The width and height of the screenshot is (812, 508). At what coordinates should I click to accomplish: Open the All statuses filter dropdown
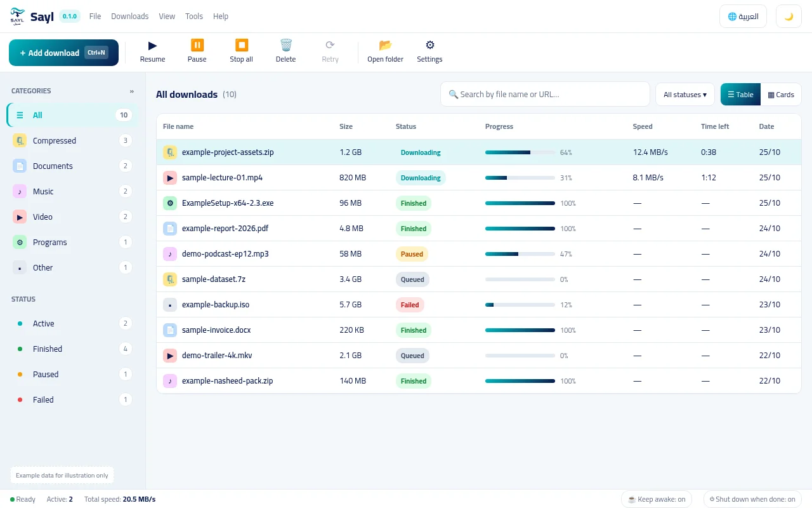pos(685,95)
